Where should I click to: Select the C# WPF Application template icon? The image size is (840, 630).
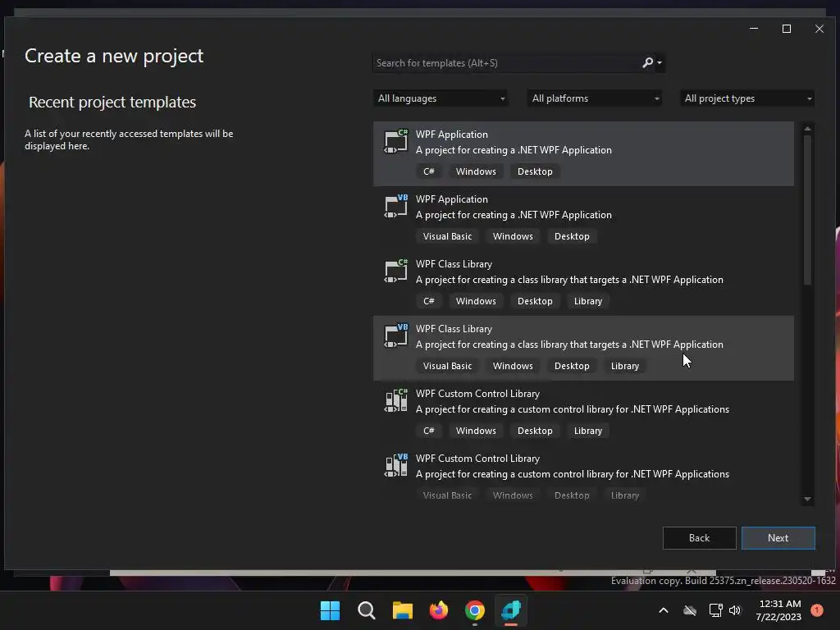tap(396, 141)
